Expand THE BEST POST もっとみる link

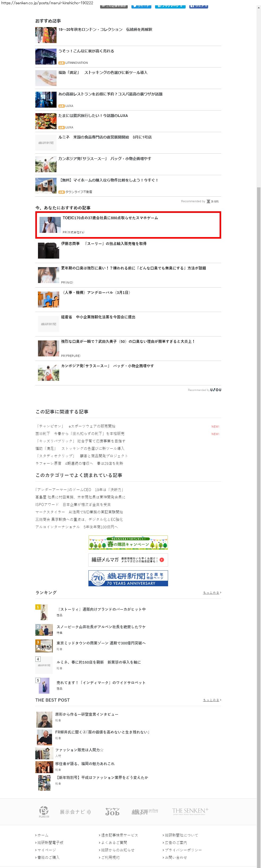[x=212, y=700]
